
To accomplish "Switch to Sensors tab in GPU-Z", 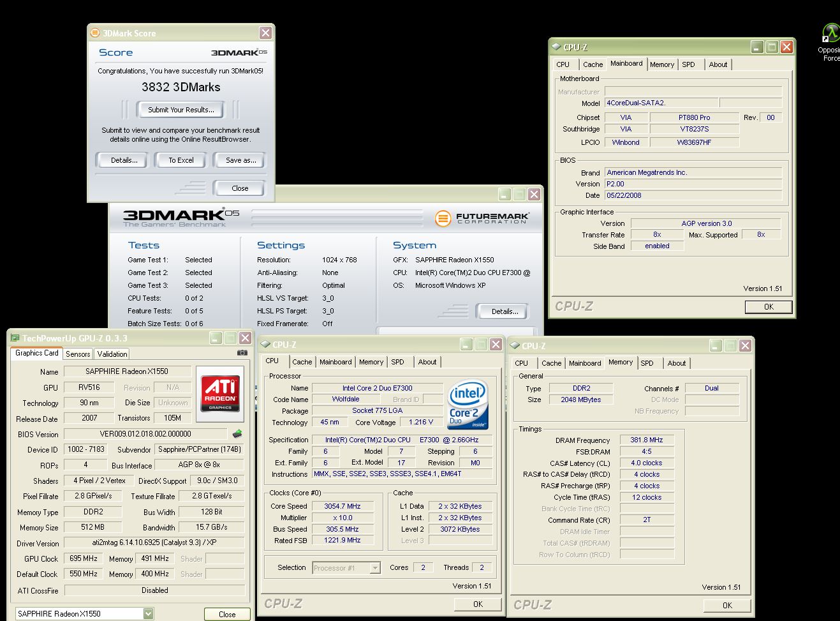I will click(78, 354).
